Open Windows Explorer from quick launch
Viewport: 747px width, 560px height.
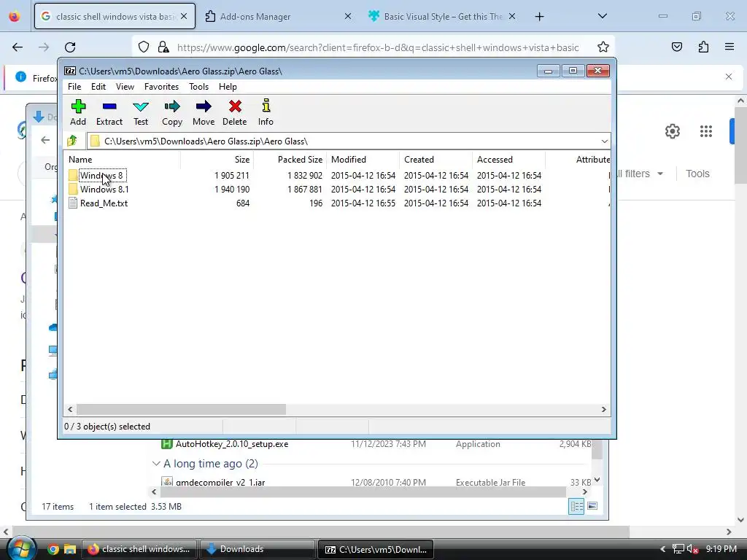[x=70, y=549]
